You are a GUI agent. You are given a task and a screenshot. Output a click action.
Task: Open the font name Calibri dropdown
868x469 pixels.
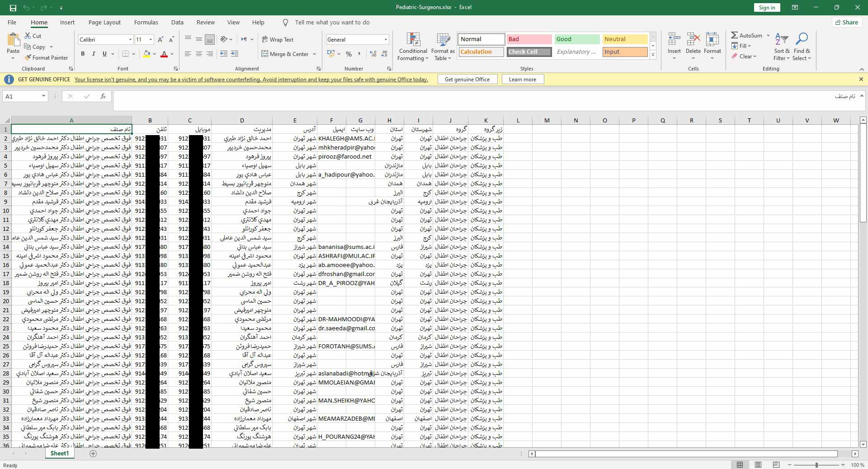pos(130,40)
